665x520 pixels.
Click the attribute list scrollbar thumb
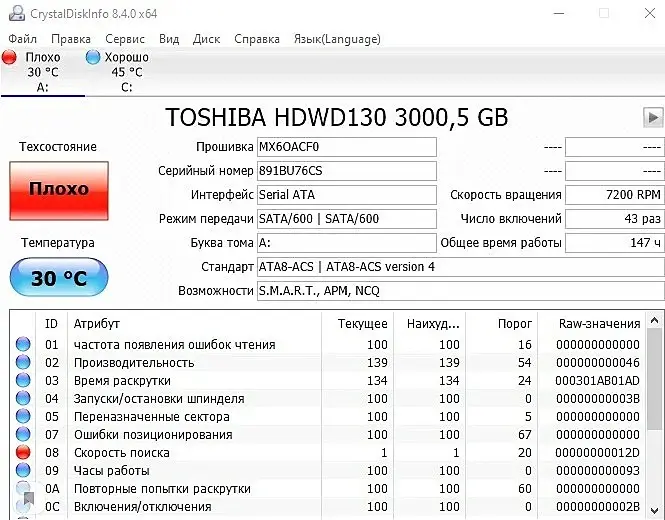654,380
